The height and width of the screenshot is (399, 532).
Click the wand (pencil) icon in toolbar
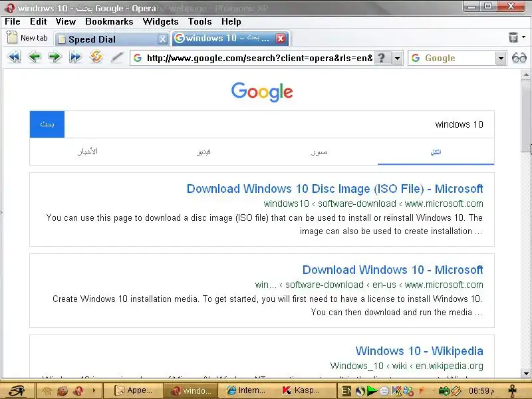pyautogui.click(x=117, y=57)
